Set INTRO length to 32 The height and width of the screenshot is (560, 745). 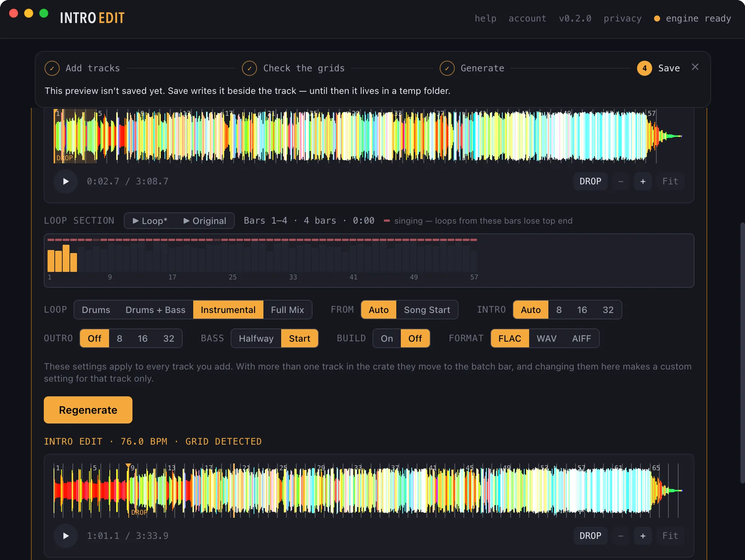click(x=608, y=310)
